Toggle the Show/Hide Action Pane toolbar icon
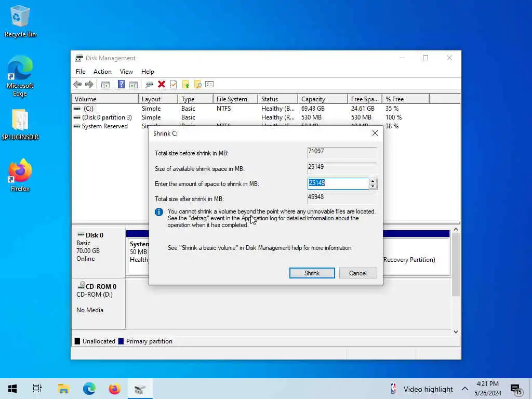Viewport: 532px width, 399px height. 134,85
